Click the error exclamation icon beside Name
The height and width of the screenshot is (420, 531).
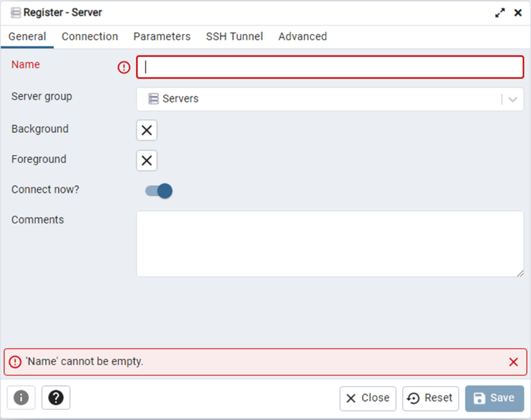[123, 68]
